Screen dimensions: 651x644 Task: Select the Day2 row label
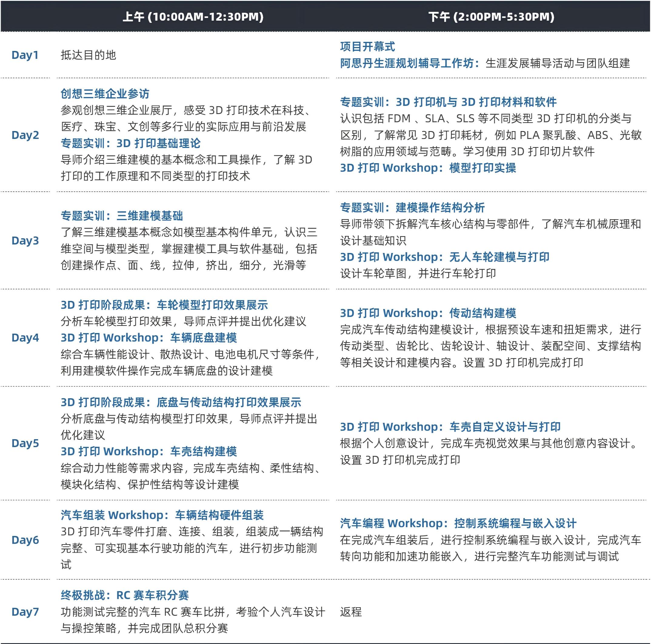pyautogui.click(x=25, y=135)
